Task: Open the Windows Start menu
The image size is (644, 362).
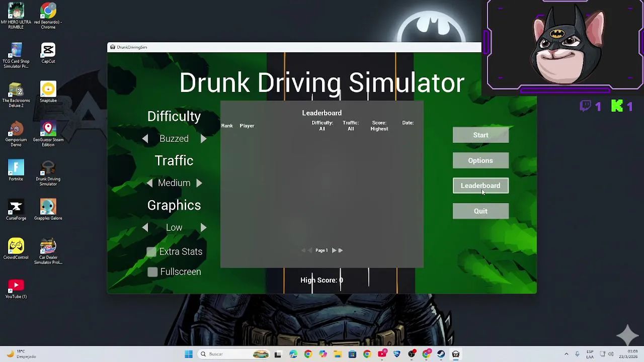Action: (189, 354)
